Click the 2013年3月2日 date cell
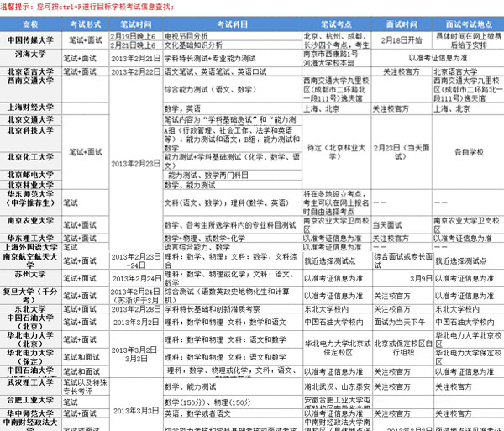 [x=136, y=322]
